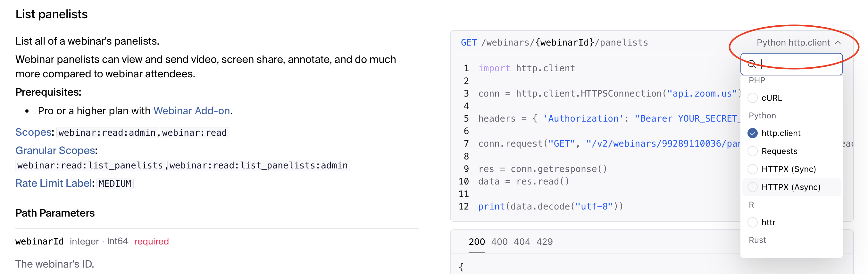Click the MEDIUM rate limit badge
The width and height of the screenshot is (868, 274).
tap(114, 184)
